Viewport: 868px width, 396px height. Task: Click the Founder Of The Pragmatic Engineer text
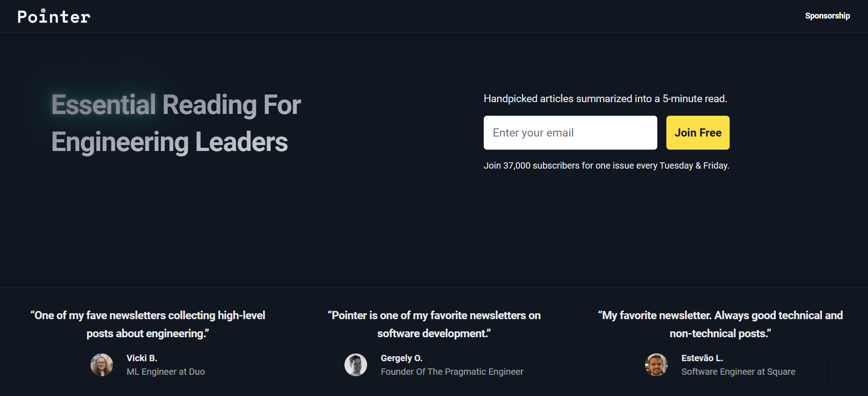tap(452, 372)
